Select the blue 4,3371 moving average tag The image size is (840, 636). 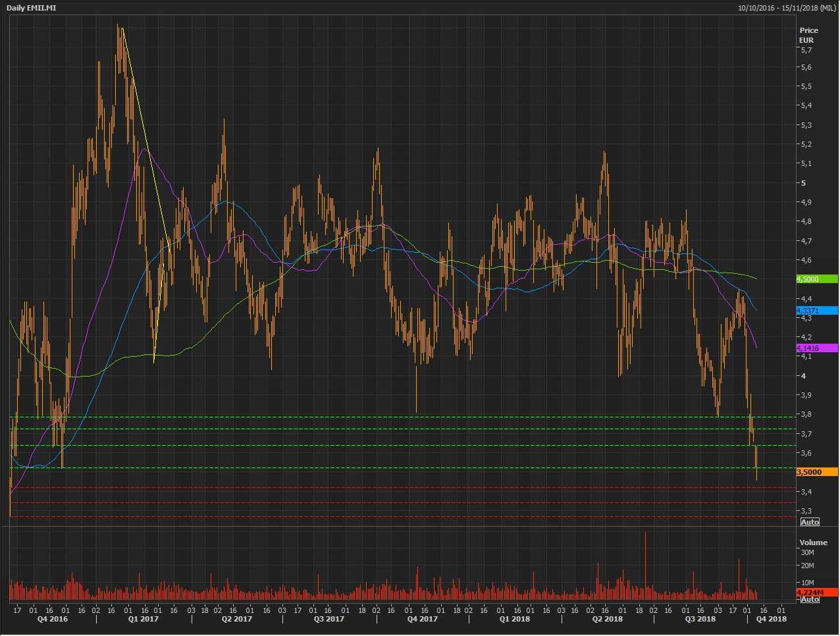tap(816, 311)
